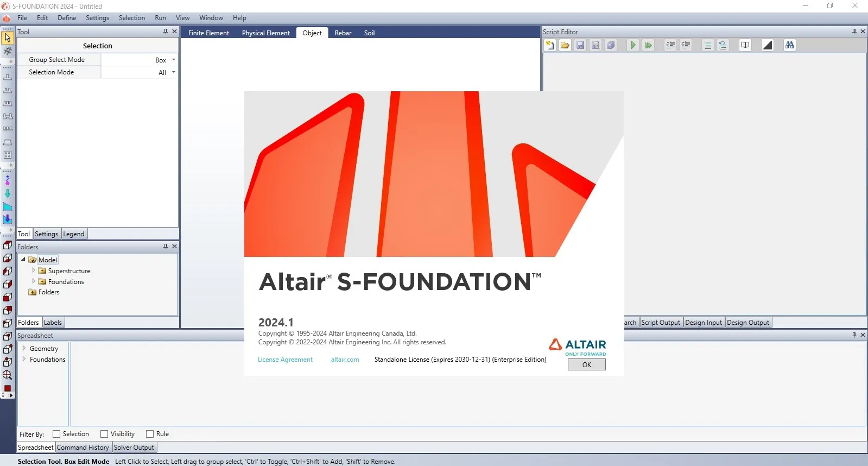Open the Define menu
The width and height of the screenshot is (868, 466).
tap(67, 18)
